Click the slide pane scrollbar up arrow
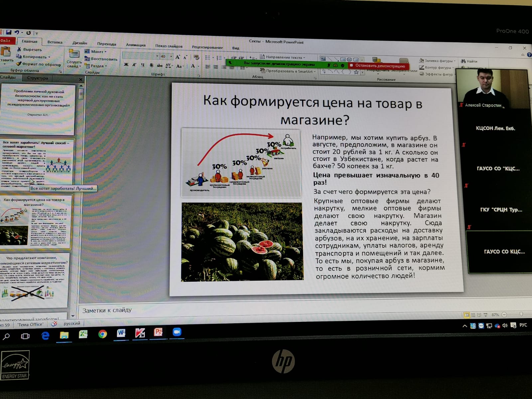 (x=81, y=86)
